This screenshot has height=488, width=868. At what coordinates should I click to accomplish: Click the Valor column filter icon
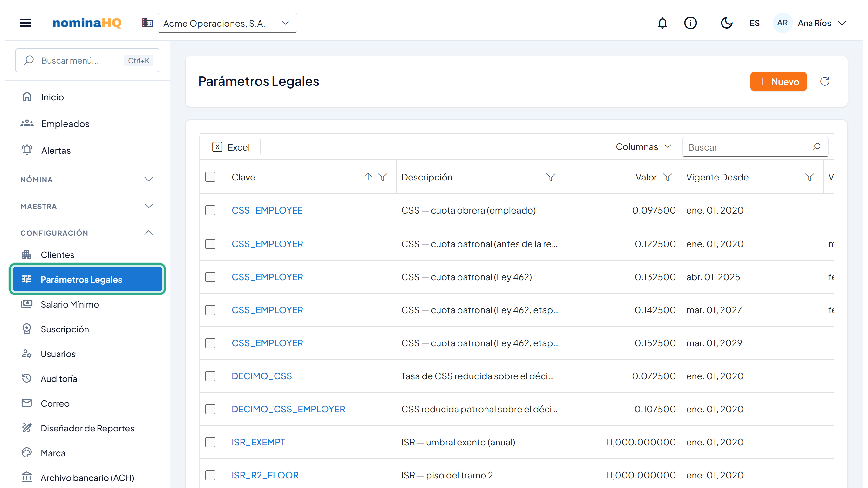[x=667, y=177]
